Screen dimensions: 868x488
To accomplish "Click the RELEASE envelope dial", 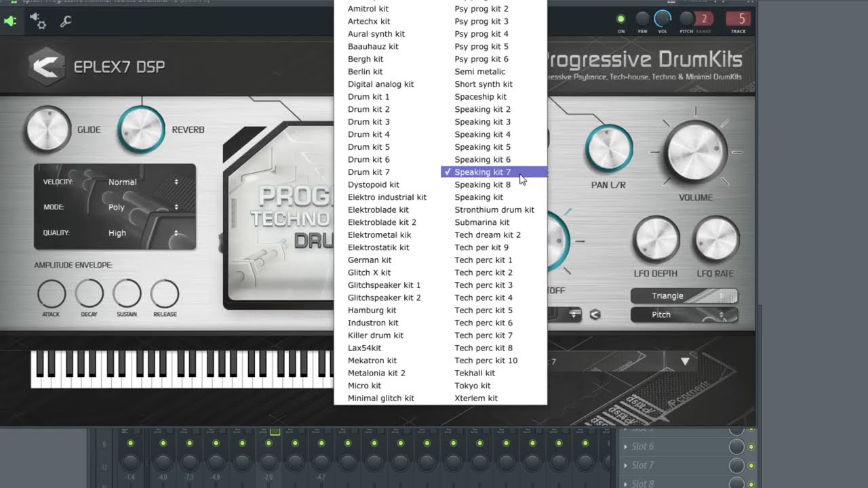I will point(165,294).
